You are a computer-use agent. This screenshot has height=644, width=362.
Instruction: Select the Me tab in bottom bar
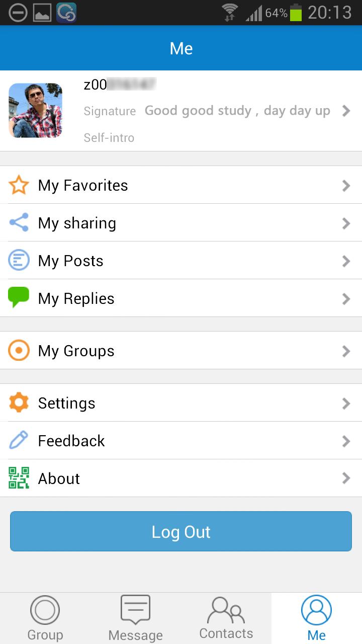[317, 618]
